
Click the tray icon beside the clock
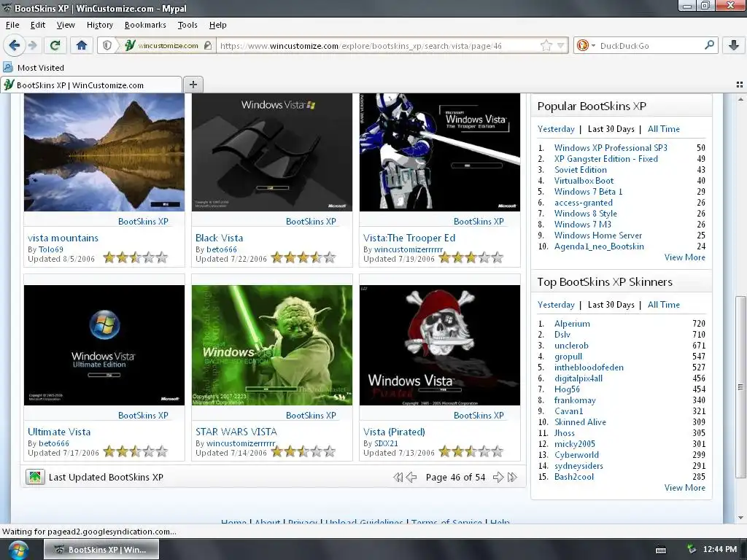click(x=691, y=550)
